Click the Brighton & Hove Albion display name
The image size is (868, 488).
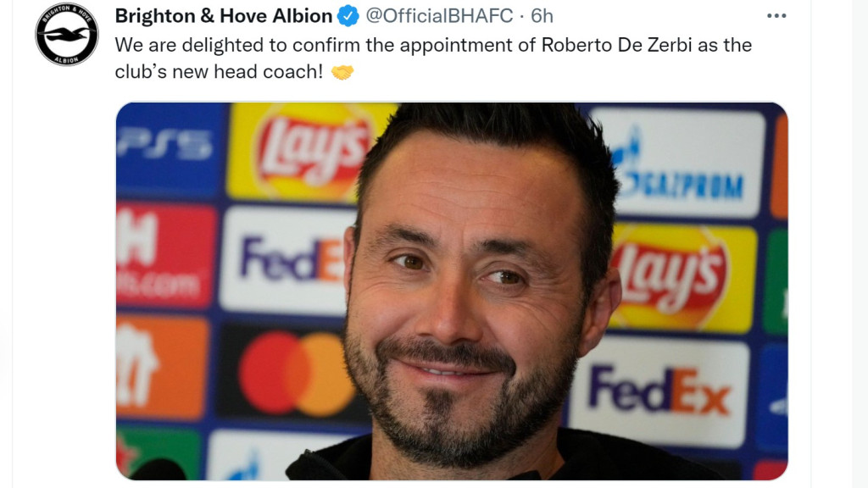[223, 16]
